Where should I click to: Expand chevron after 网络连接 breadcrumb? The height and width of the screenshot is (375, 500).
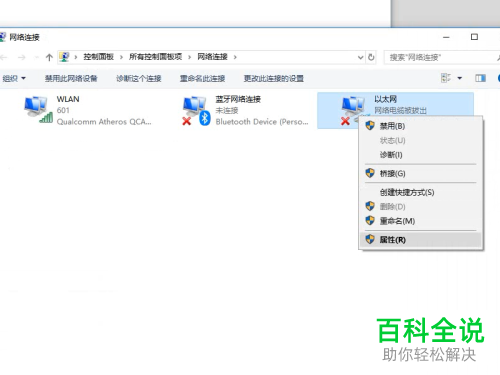click(x=235, y=57)
